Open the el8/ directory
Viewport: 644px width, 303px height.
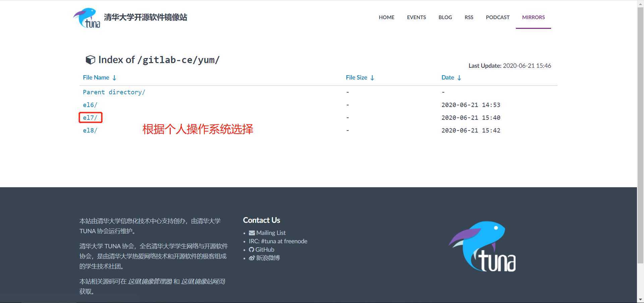click(x=90, y=131)
